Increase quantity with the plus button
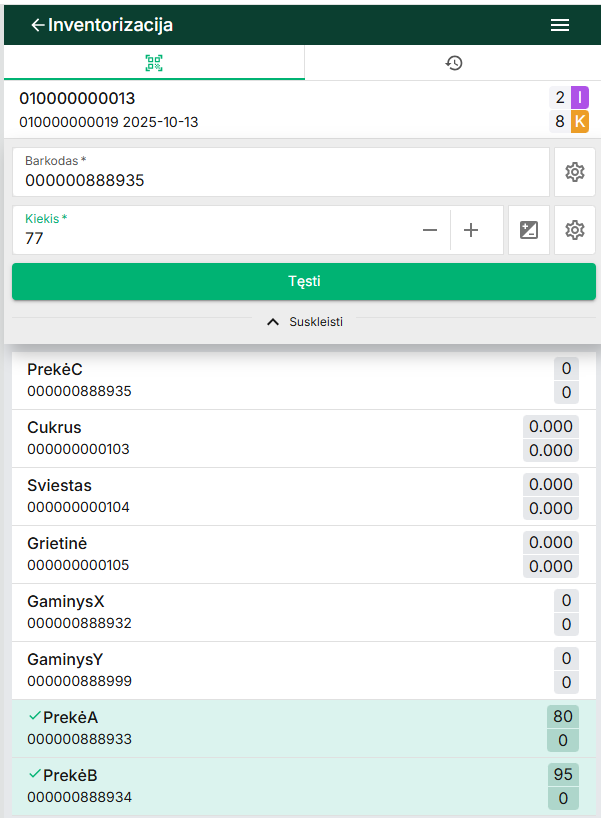601x818 pixels. (471, 230)
